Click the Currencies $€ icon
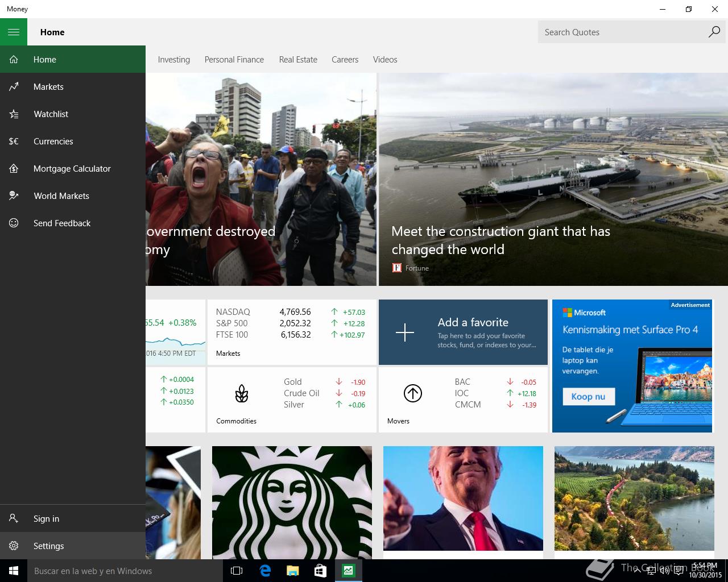728x582 pixels. 14,141
